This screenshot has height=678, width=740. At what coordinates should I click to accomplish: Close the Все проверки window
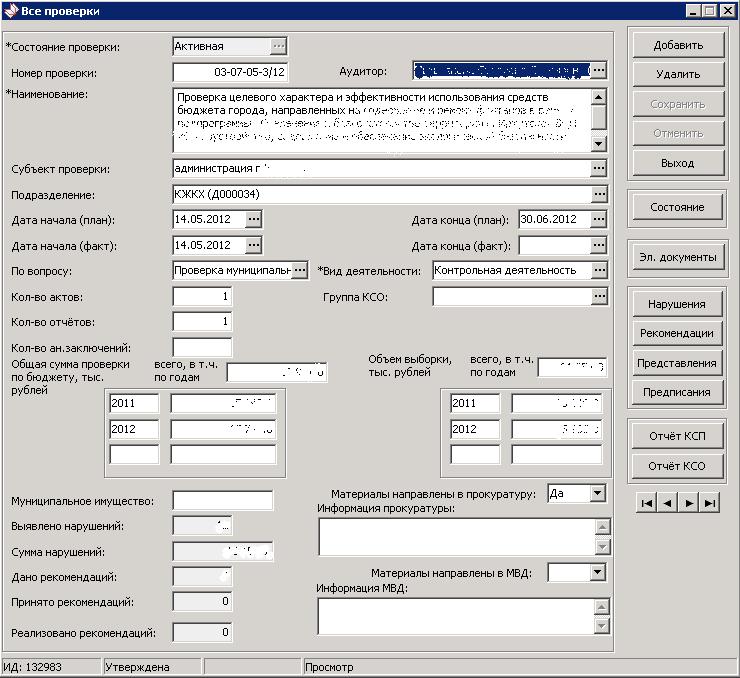coord(728,11)
